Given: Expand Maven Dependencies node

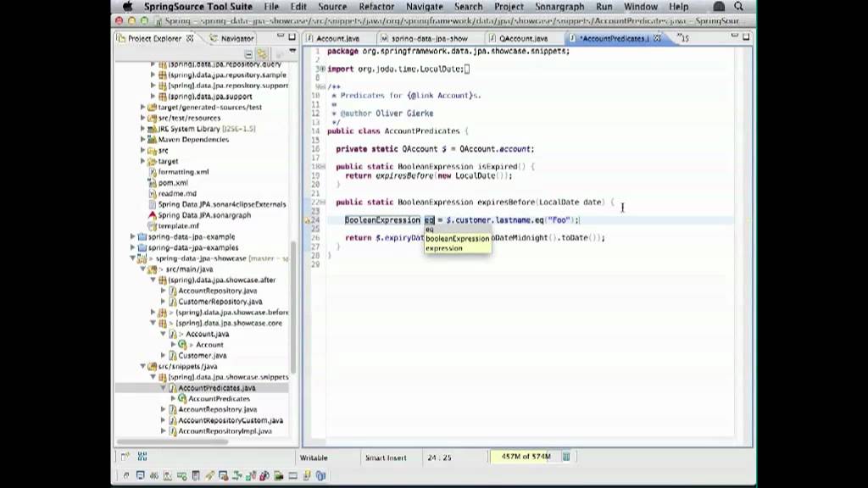Looking at the screenshot, I should click(142, 140).
